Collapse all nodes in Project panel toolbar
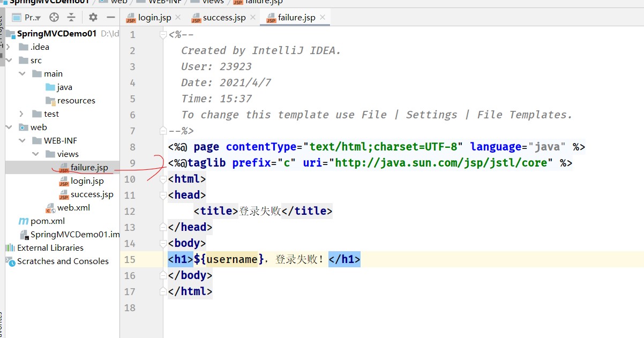This screenshot has height=338, width=644. point(71,17)
